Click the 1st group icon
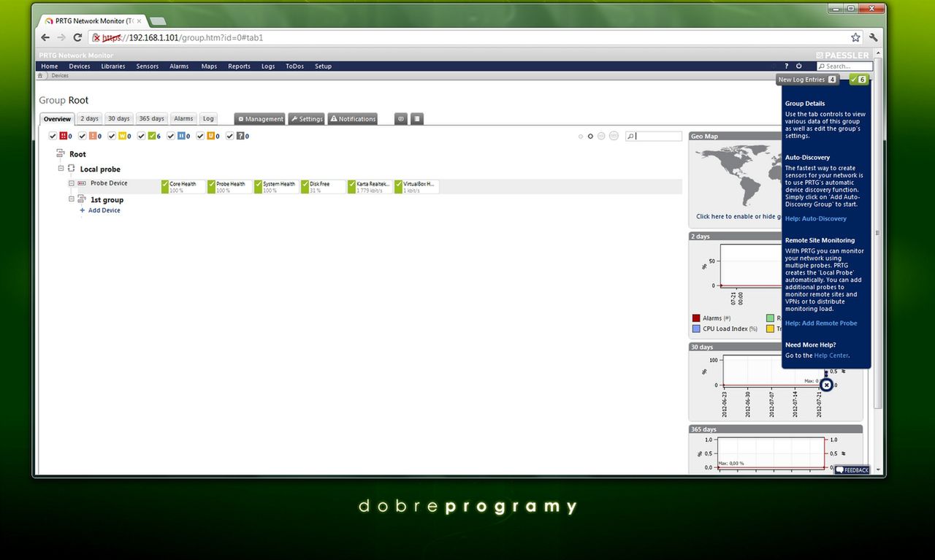Screen dimensions: 935x560 pyautogui.click(x=82, y=199)
